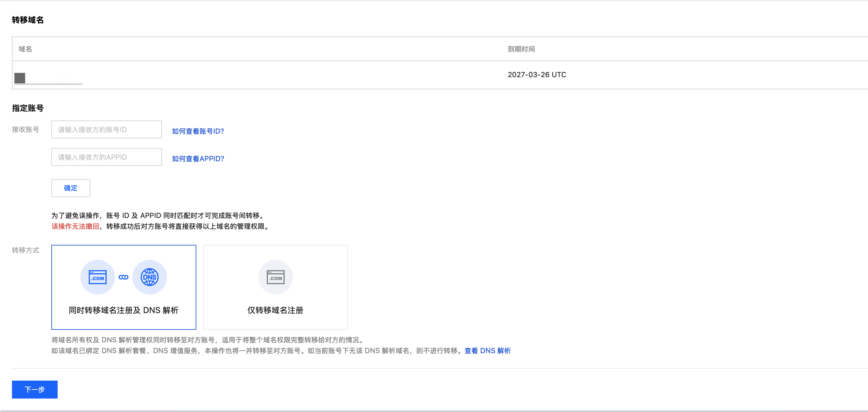The image size is (868, 412).
Task: Open the 查看 DNS 解析 link
Action: 487,351
